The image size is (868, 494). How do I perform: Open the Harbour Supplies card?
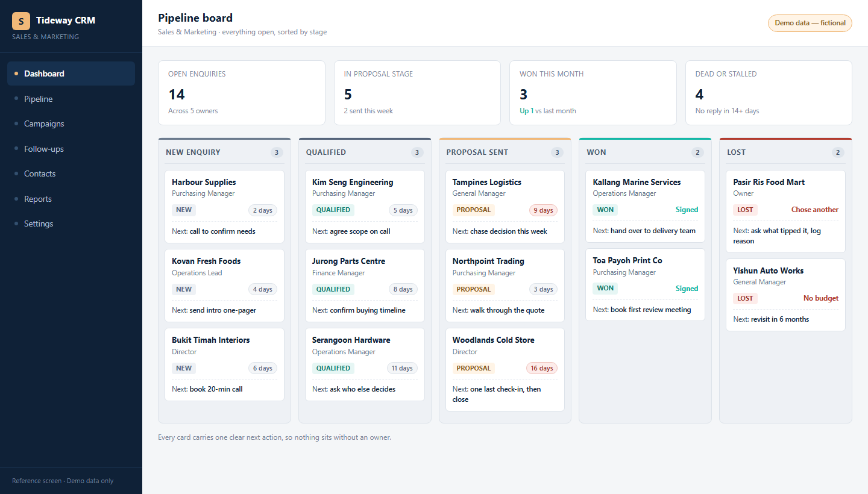[x=224, y=207]
